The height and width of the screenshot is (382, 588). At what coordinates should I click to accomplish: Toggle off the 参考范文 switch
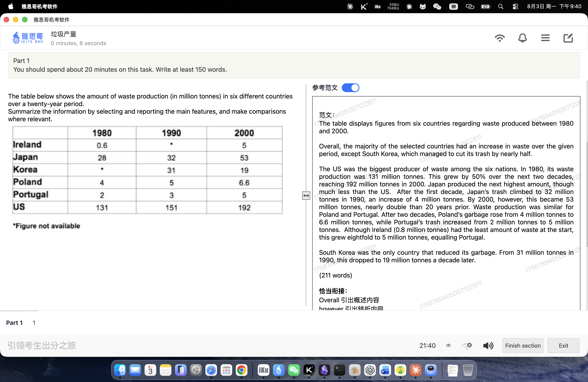click(x=350, y=88)
